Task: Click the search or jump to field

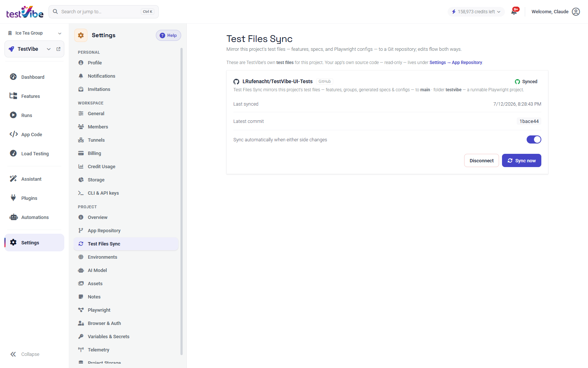Action: pos(104,12)
